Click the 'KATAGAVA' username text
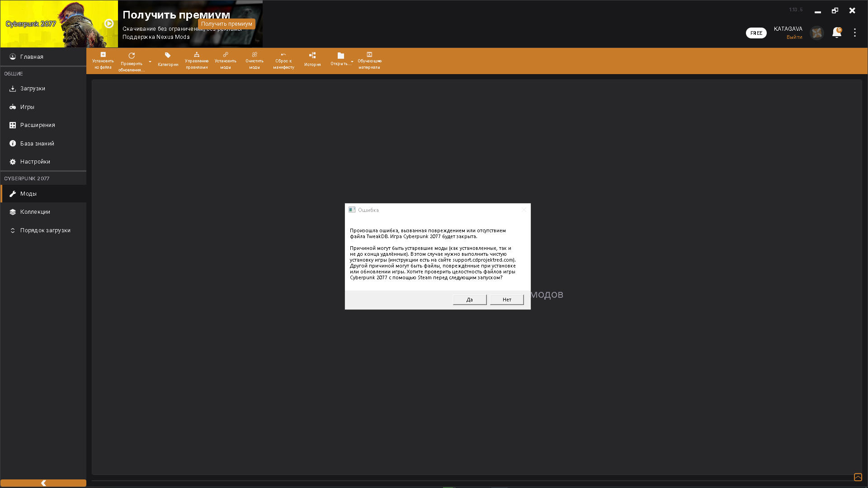 [x=788, y=29]
